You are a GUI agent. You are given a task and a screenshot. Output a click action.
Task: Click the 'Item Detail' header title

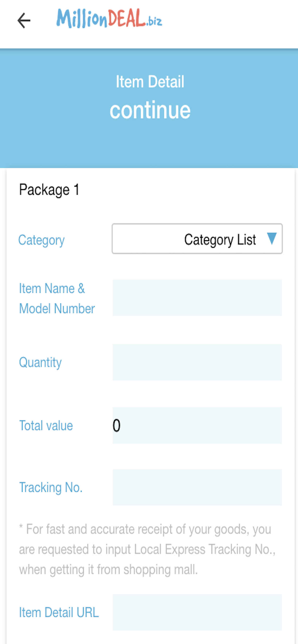click(x=150, y=82)
